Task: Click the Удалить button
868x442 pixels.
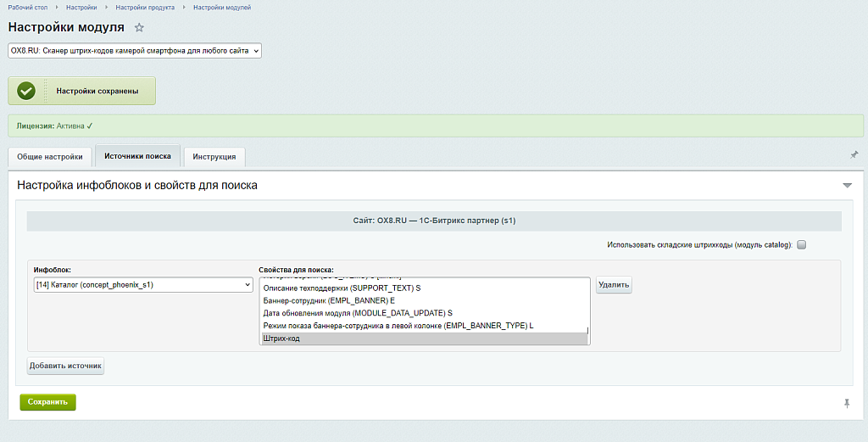Action: pyautogui.click(x=614, y=285)
